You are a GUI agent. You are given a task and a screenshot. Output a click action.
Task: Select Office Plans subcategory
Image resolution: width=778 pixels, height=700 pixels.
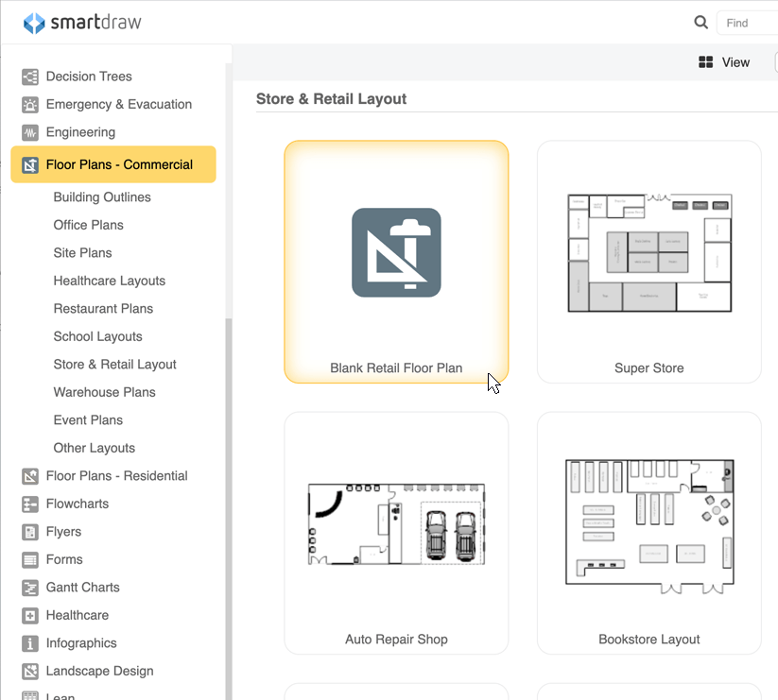88,225
